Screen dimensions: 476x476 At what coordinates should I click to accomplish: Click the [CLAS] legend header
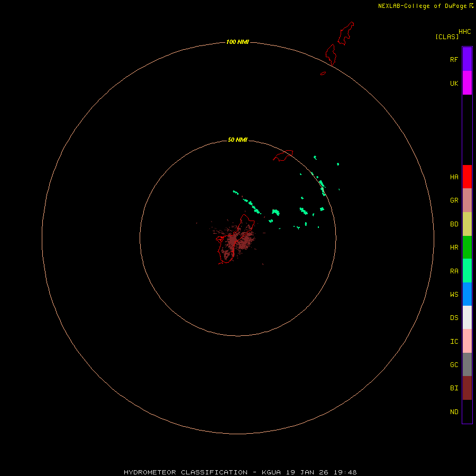447,36
